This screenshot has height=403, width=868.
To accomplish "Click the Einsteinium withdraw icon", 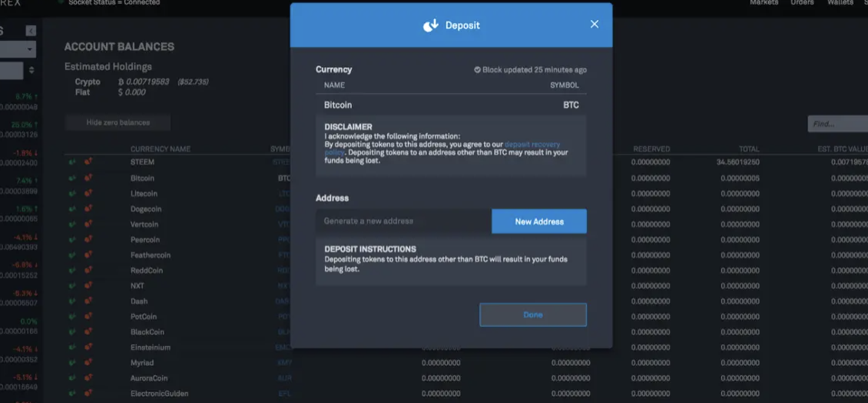I will pos(88,348).
